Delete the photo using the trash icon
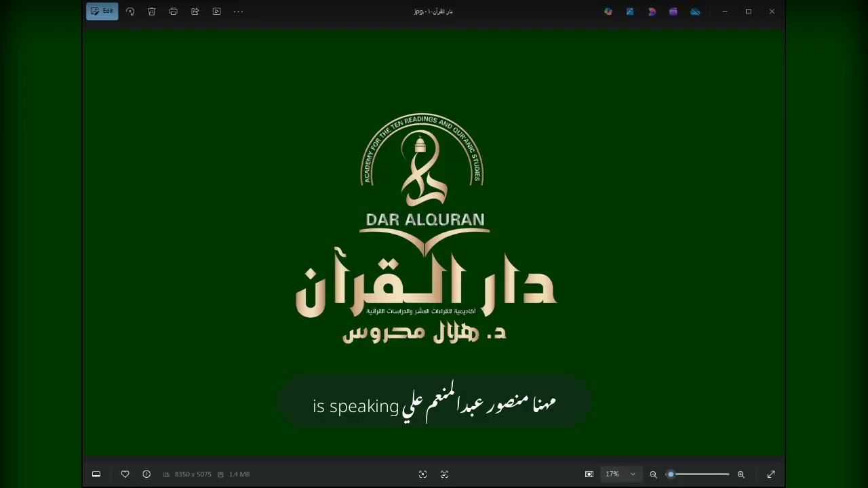This screenshot has width=868, height=488. click(x=152, y=12)
